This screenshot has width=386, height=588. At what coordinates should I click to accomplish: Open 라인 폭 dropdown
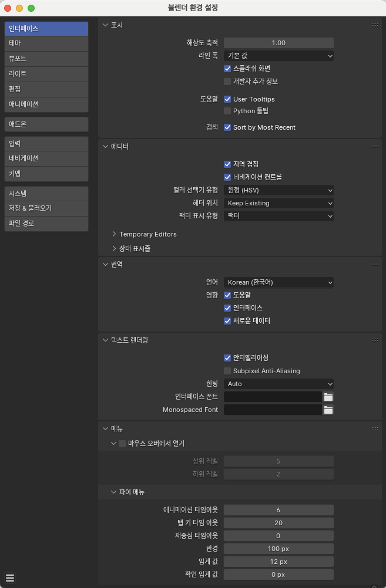click(278, 56)
